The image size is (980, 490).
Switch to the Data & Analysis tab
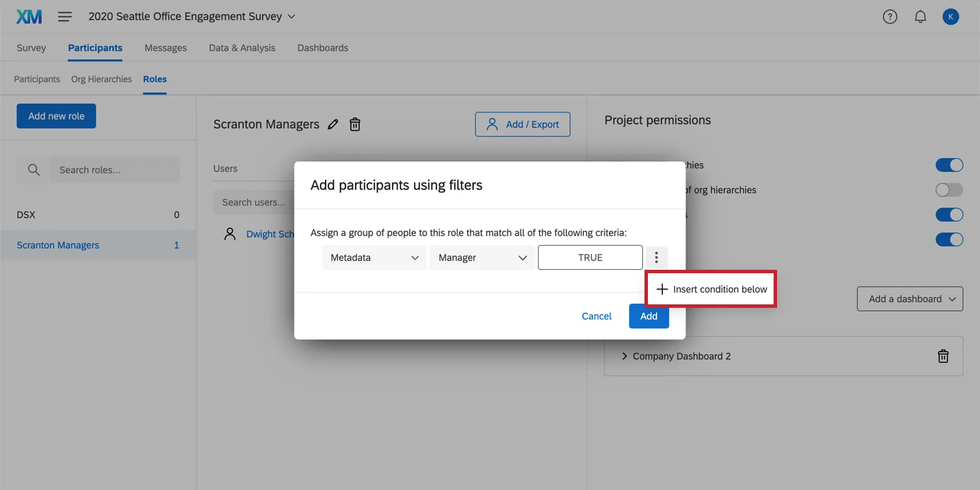(242, 48)
